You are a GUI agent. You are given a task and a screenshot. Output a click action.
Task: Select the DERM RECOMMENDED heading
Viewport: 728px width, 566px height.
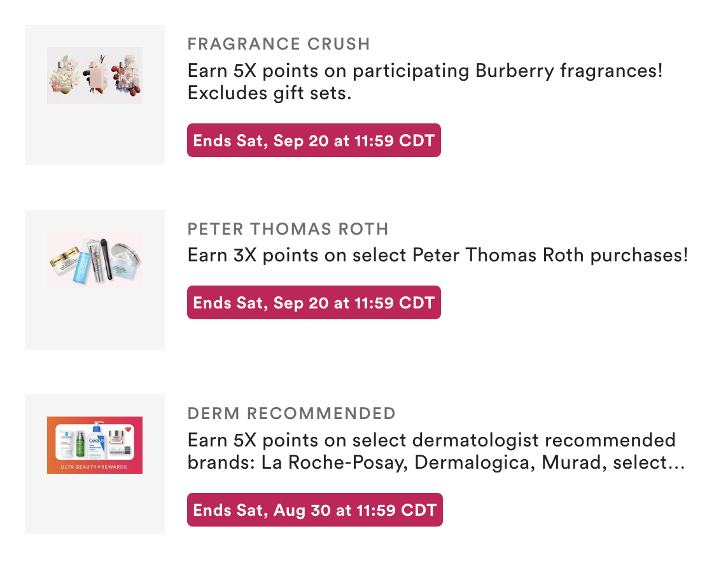pyautogui.click(x=291, y=414)
